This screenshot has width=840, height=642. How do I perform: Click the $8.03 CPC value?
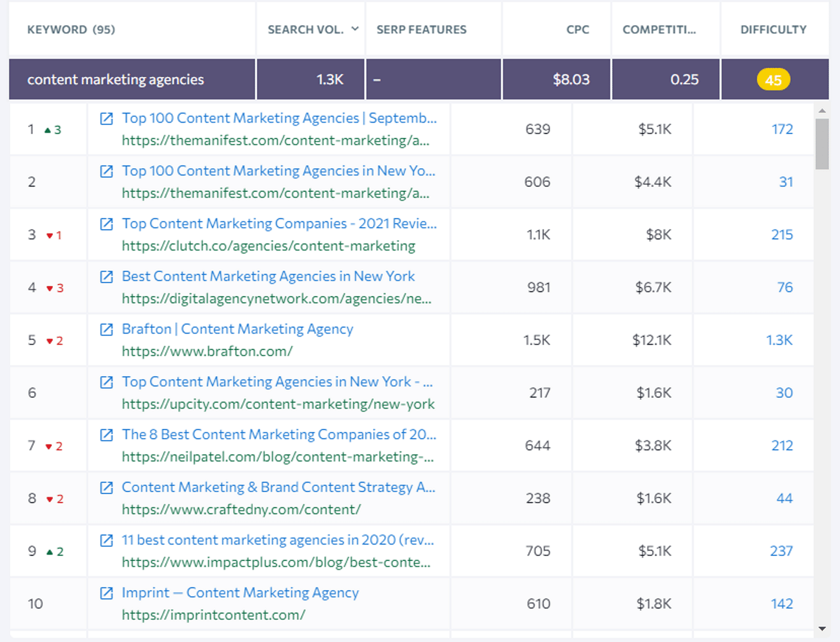click(571, 79)
